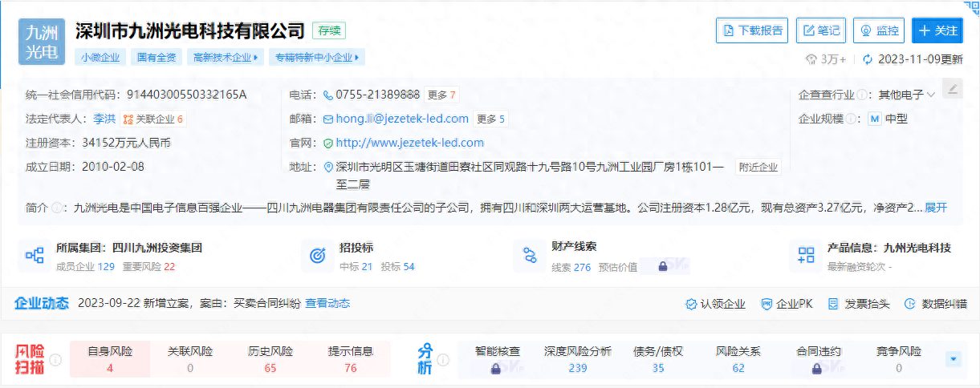Expand 更多 7 phone numbers
This screenshot has height=388, width=980.
441,95
